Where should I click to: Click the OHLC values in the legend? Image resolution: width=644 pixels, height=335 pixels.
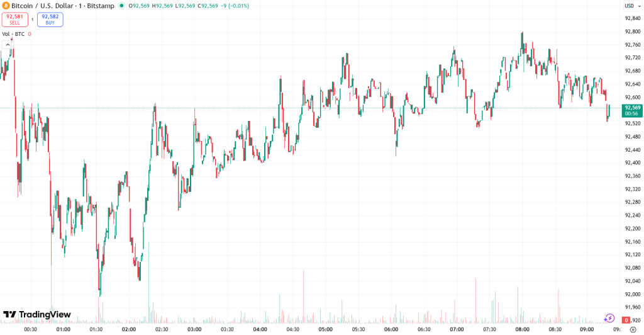(189, 6)
